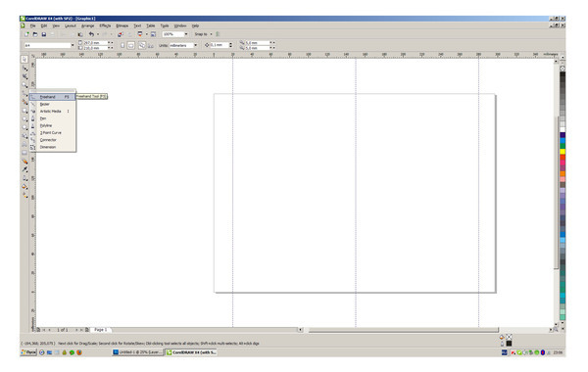Select the yellow swatch in the color palette
Screen dimensions: 588x372
563,152
